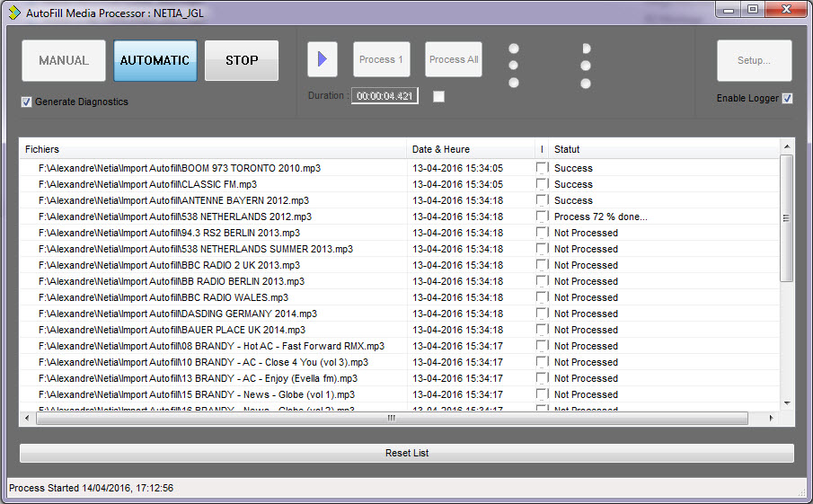
Task: Check the box for BOOM 973 TORONTO row
Action: click(542, 168)
